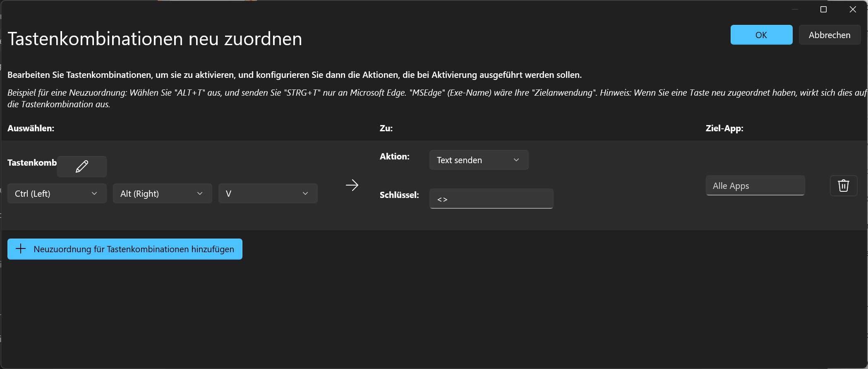Expand the Aktion Text senden dropdown
The image size is (868, 369).
coord(479,160)
